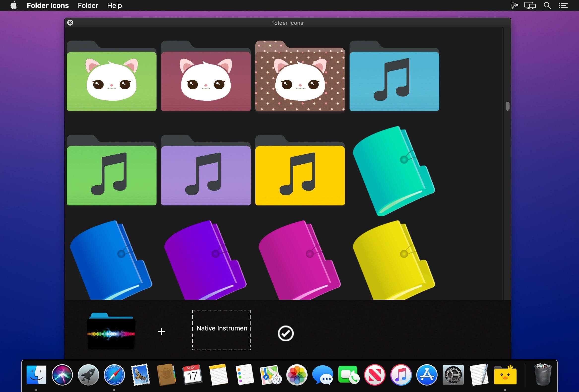Viewport: 579px width, 392px height.
Task: Click the plus sign between previews
Action: pos(161,331)
